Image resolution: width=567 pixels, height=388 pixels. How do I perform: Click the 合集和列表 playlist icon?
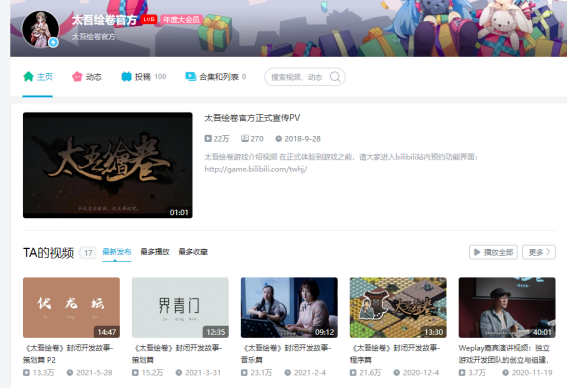tap(191, 76)
